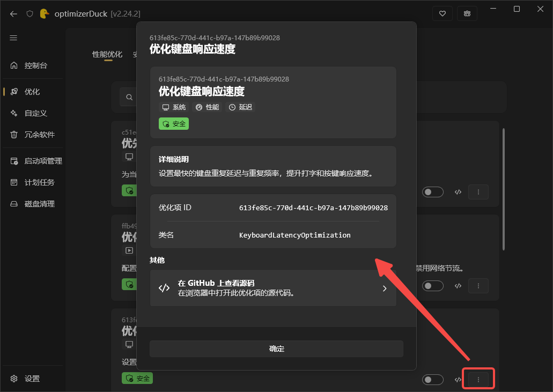
Task: Click the vertical scrollbar of the list
Action: 504,189
